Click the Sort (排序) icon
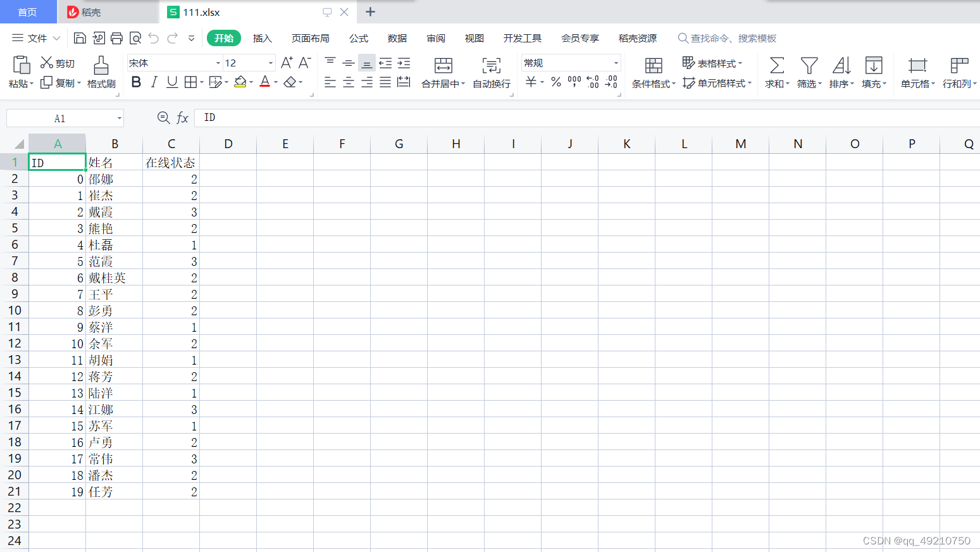 click(x=841, y=65)
